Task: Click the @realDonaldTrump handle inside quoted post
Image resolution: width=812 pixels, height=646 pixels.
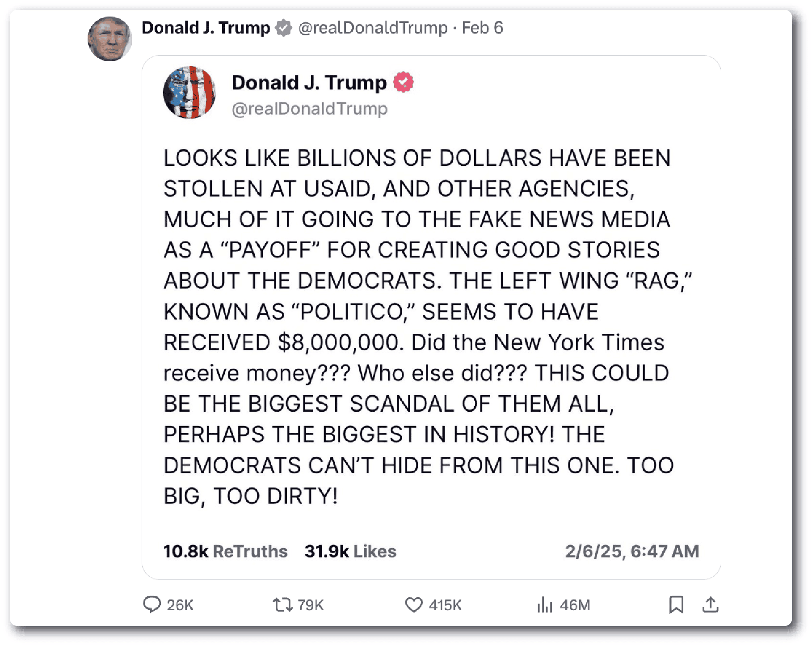Action: 309,109
